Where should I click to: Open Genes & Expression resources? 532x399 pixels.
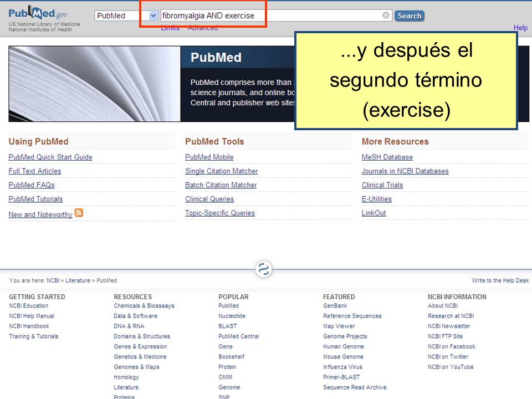140,346
